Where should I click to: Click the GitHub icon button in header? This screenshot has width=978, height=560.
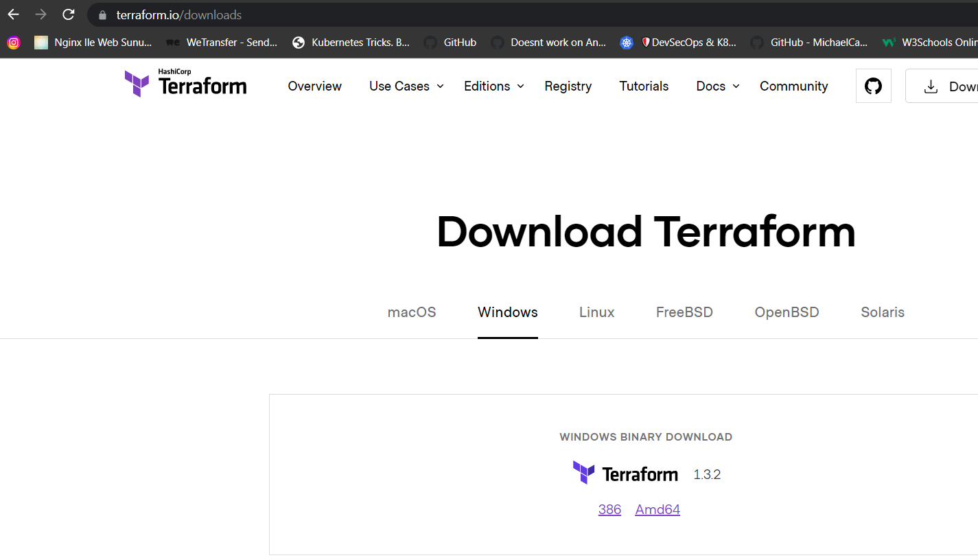click(874, 86)
